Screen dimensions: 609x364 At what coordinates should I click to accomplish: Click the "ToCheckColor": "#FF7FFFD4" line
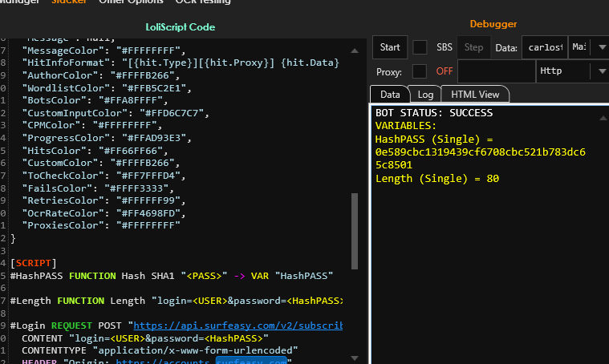104,176
